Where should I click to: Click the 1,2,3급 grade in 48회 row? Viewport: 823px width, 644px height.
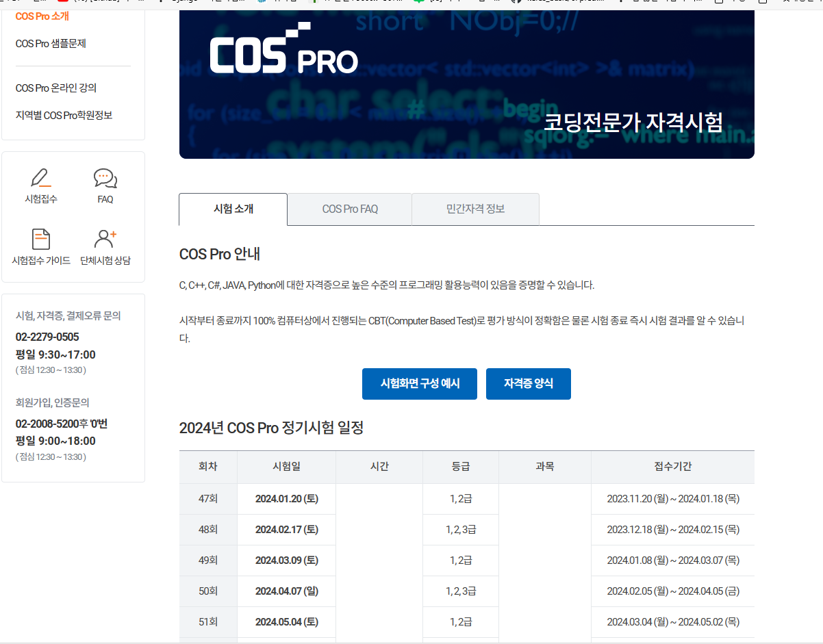coord(461,530)
